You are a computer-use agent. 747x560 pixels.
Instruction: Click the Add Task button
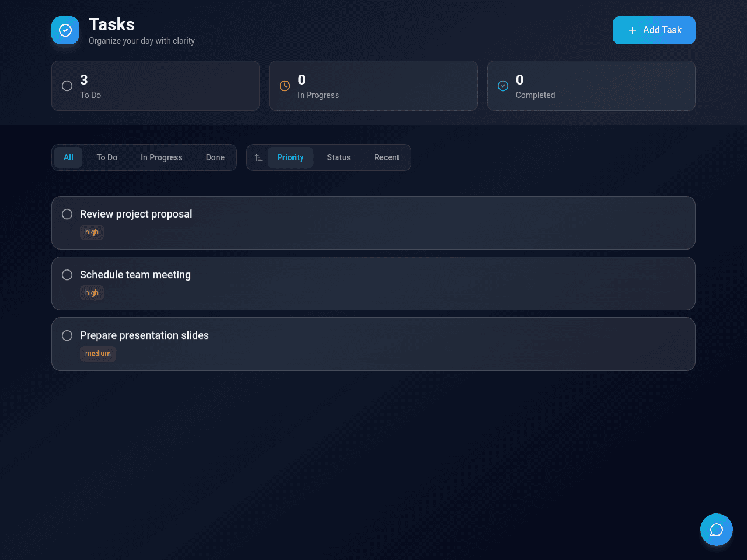click(x=654, y=30)
